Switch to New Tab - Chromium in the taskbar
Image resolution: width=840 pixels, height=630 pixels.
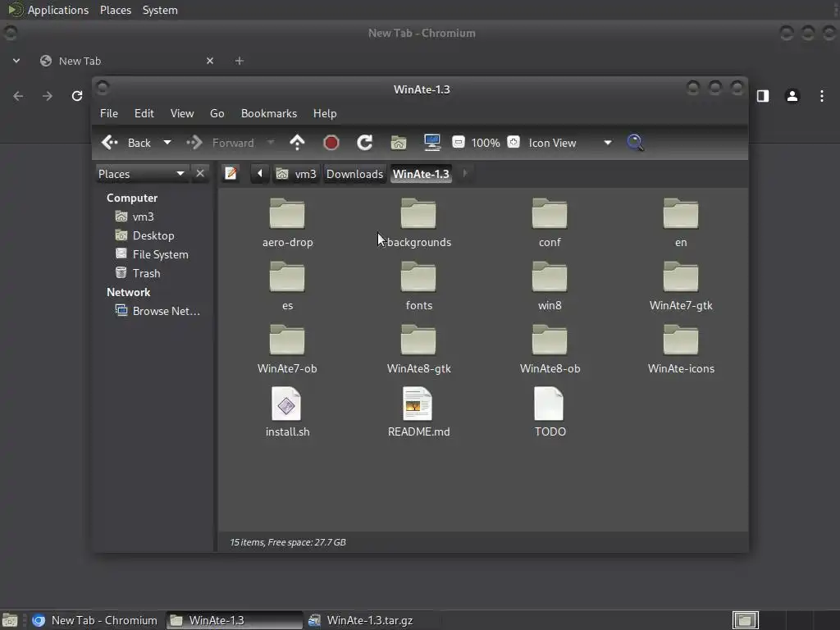95,620
